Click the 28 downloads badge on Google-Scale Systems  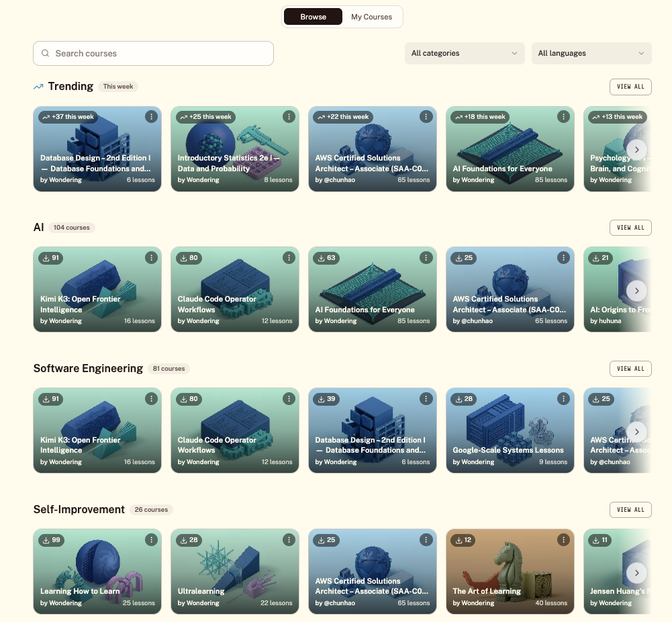pos(464,399)
